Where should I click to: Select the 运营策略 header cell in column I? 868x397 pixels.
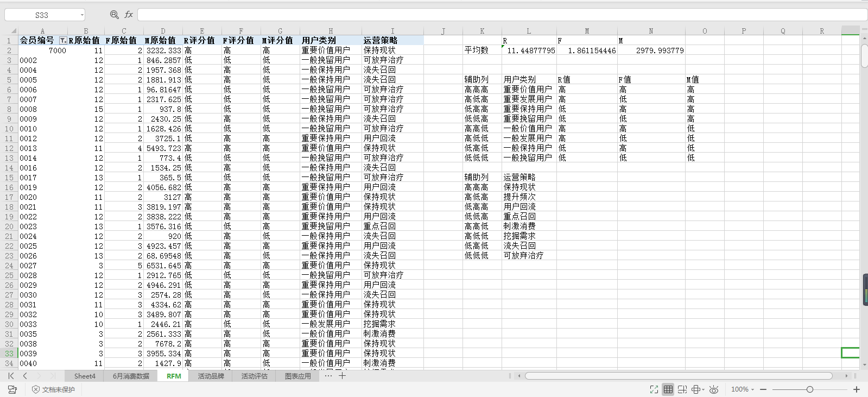click(x=392, y=41)
